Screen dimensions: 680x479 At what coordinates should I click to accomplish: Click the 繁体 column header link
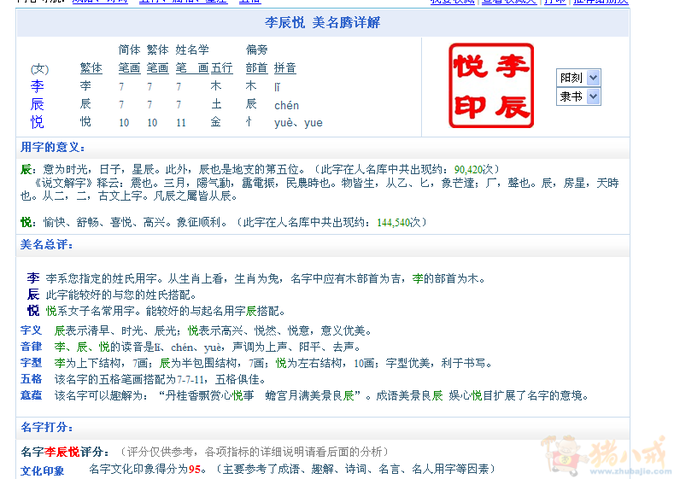(x=91, y=68)
